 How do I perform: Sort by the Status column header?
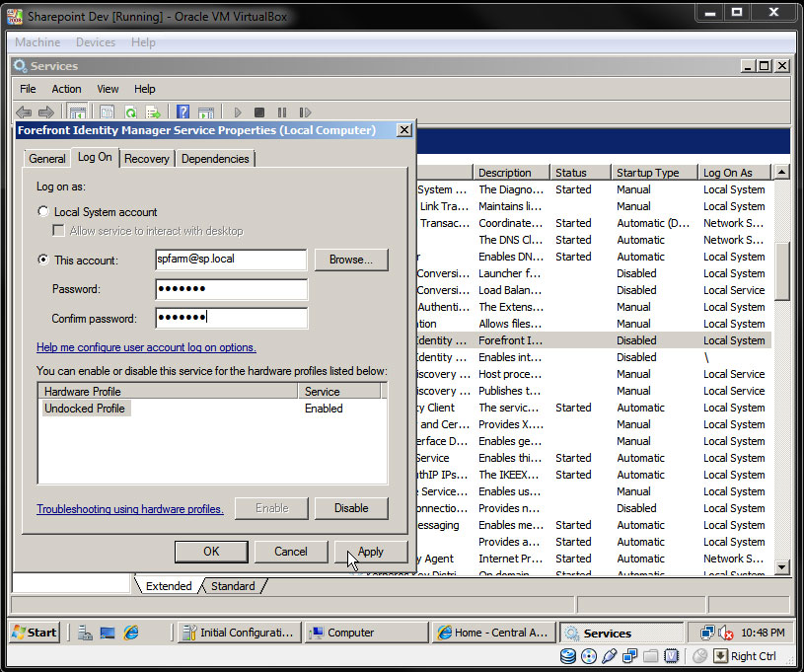click(580, 173)
